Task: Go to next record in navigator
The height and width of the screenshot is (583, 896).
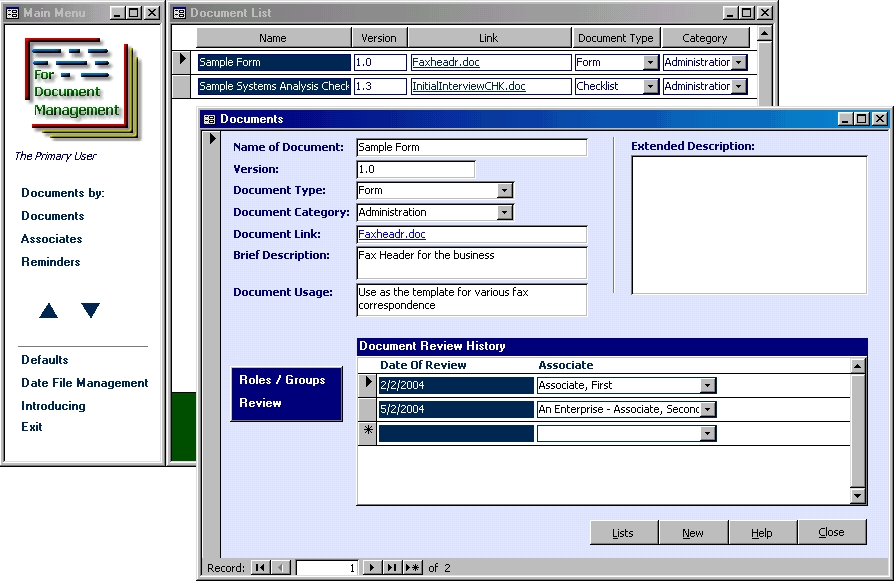Action: [x=372, y=568]
